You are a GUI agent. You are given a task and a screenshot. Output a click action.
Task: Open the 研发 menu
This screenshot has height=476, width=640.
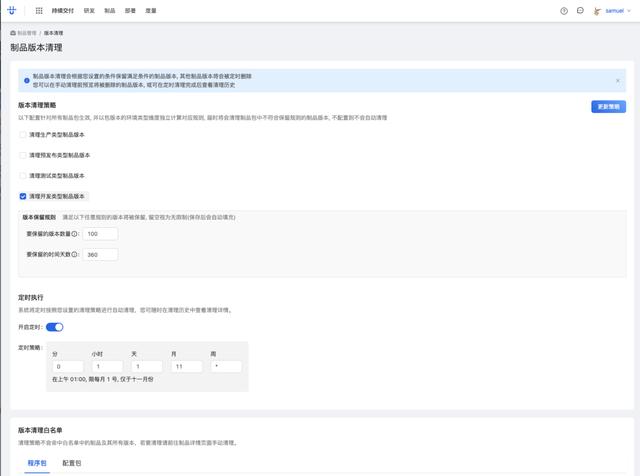pos(89,11)
